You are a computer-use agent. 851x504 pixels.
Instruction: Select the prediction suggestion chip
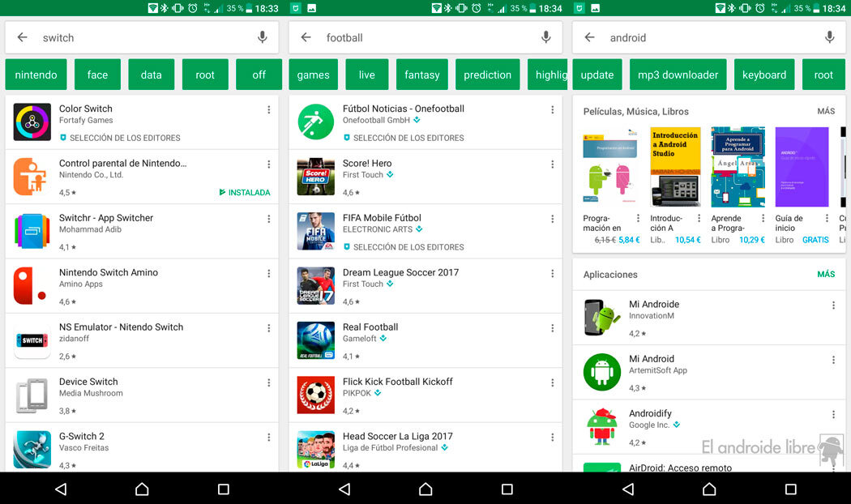pos(487,74)
